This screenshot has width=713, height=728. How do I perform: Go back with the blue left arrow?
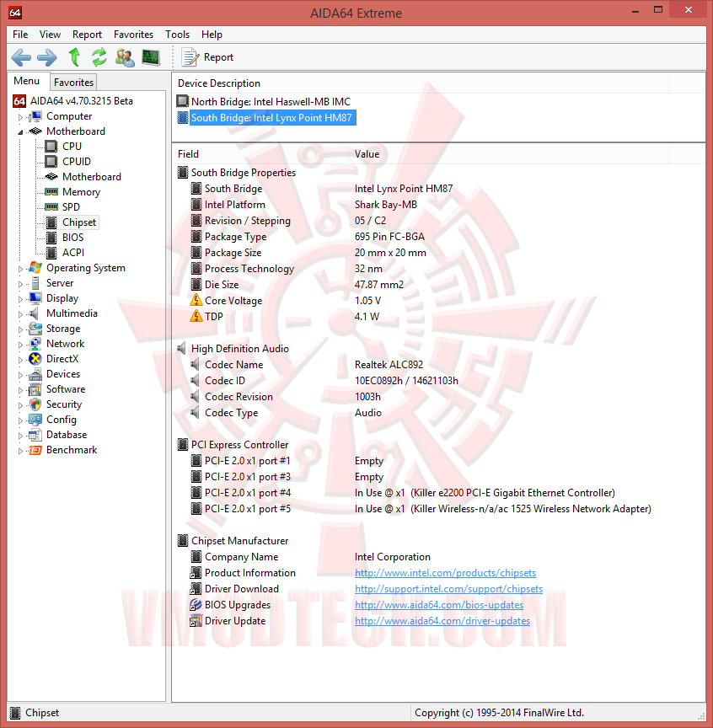pos(21,57)
